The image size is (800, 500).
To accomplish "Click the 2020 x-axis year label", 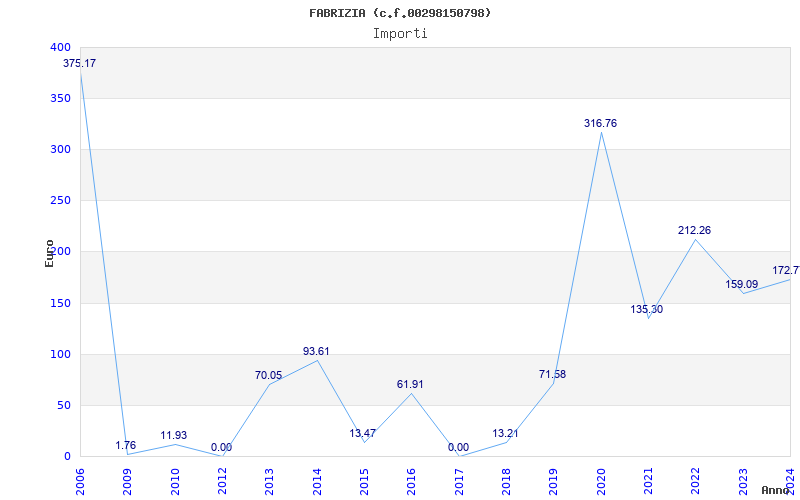I will click(x=601, y=482).
